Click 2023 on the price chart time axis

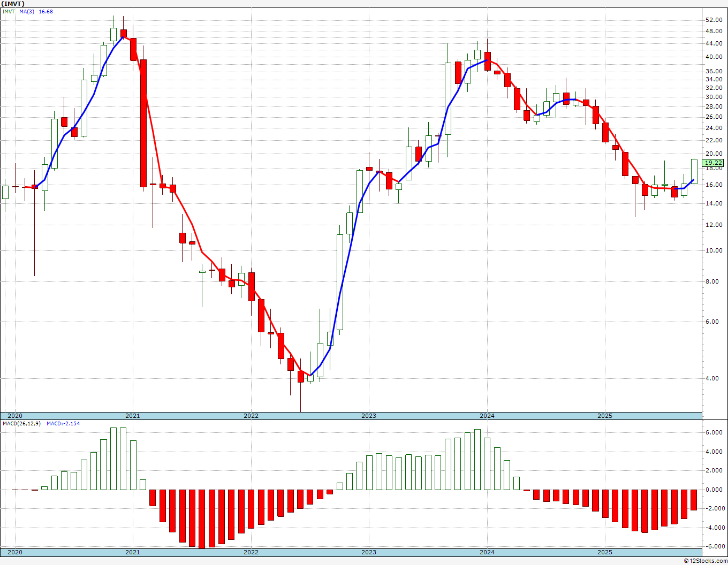(369, 416)
